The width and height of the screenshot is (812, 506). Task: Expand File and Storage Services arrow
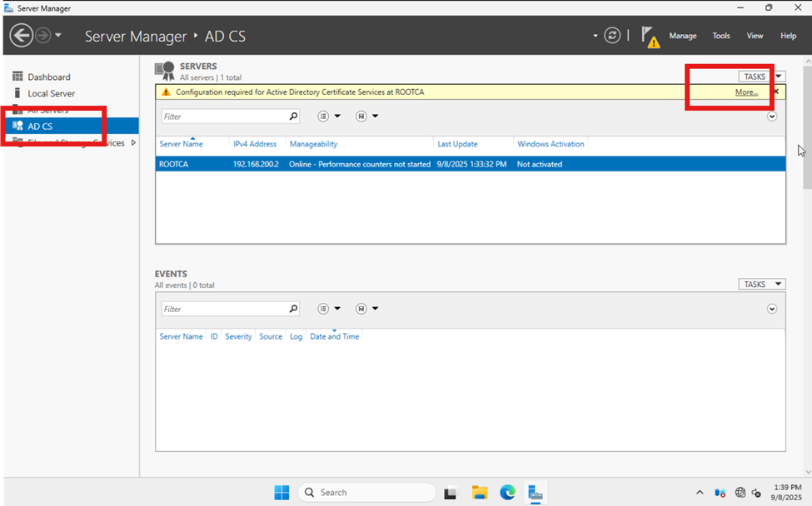click(133, 143)
